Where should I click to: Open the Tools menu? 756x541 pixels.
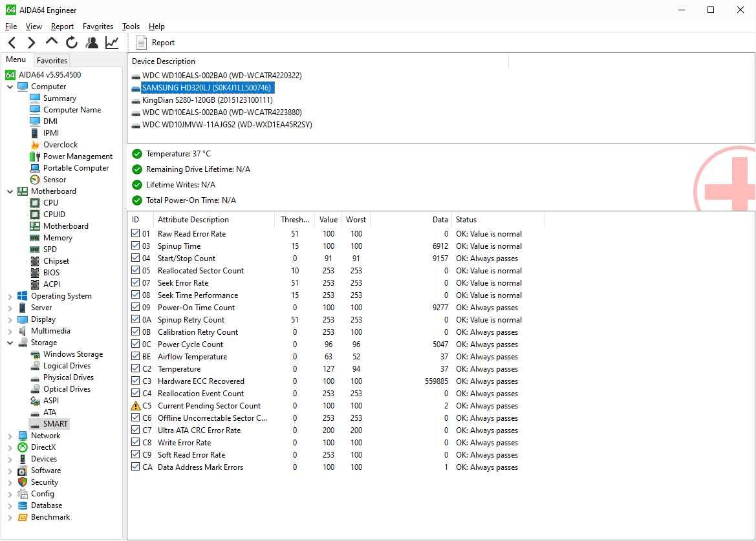coord(131,27)
